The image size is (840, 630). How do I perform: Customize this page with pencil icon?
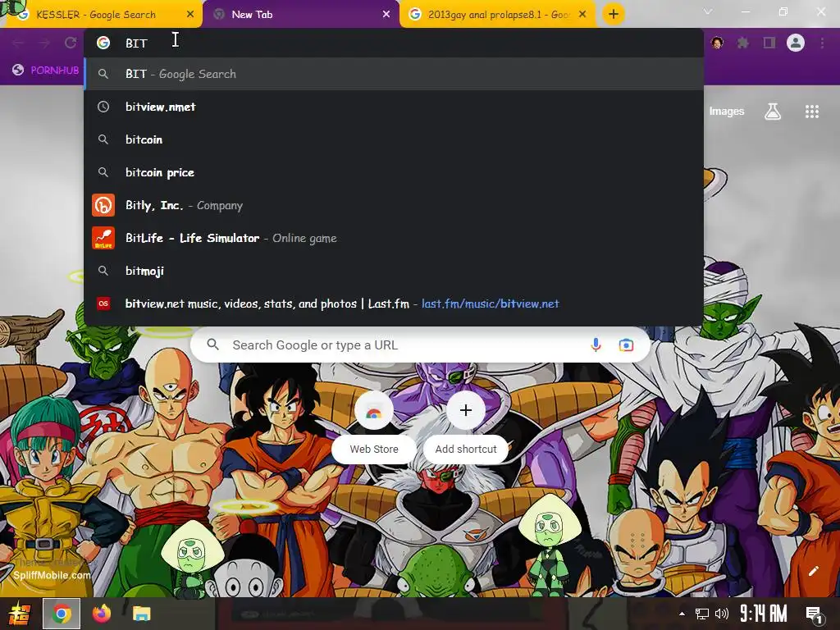click(814, 571)
